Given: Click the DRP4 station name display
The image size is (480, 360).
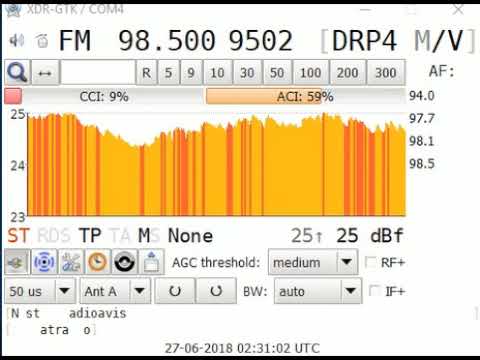Looking at the screenshot, I should (x=364, y=41).
